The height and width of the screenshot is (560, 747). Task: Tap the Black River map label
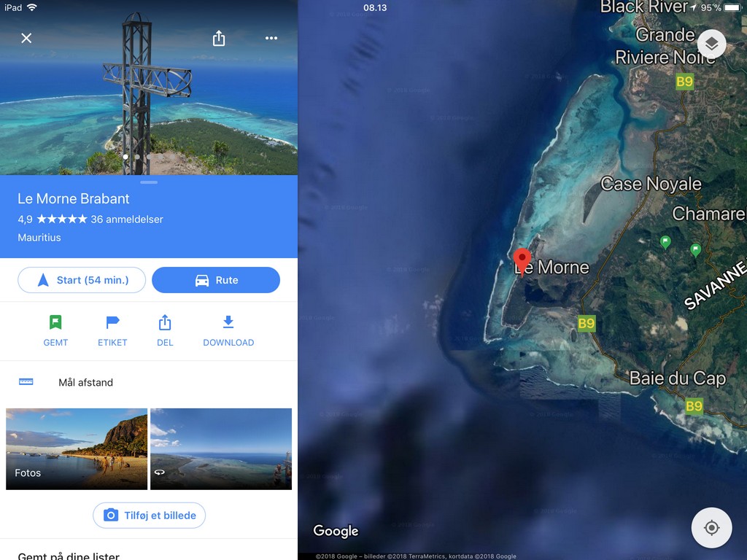tap(643, 7)
